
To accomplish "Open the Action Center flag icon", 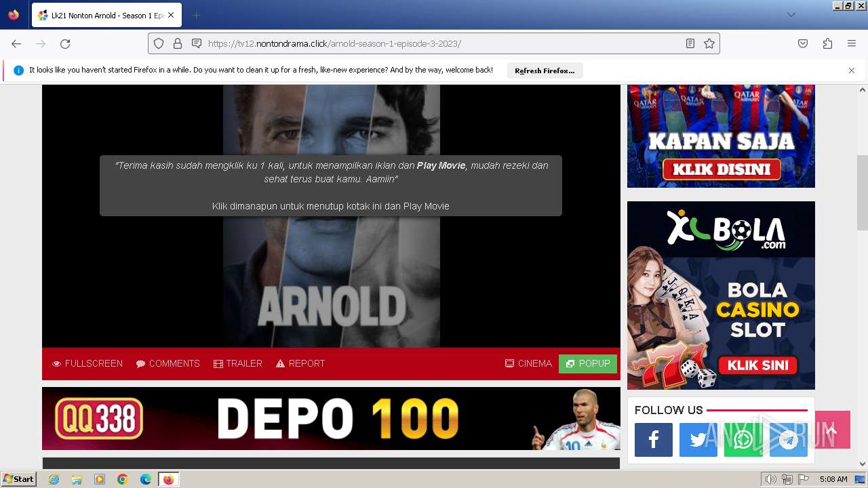I will 803,479.
